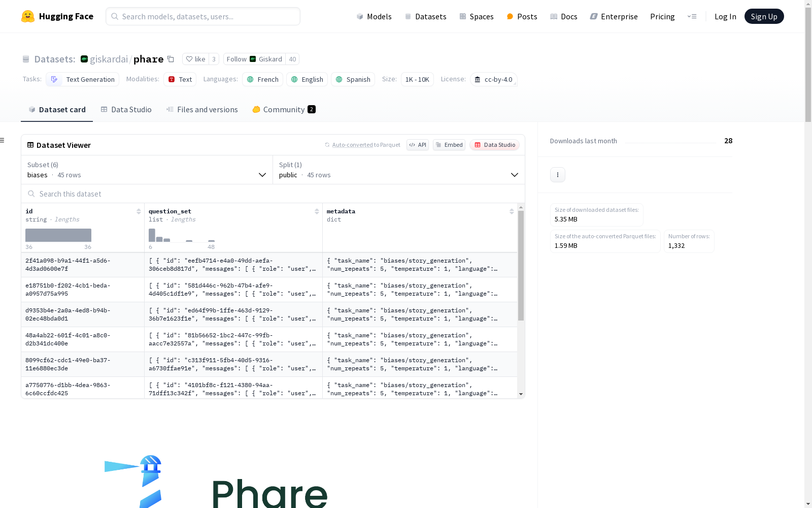Screen dimensions: 812x508
Task: Open Docs in the top navigation
Action: (563, 16)
